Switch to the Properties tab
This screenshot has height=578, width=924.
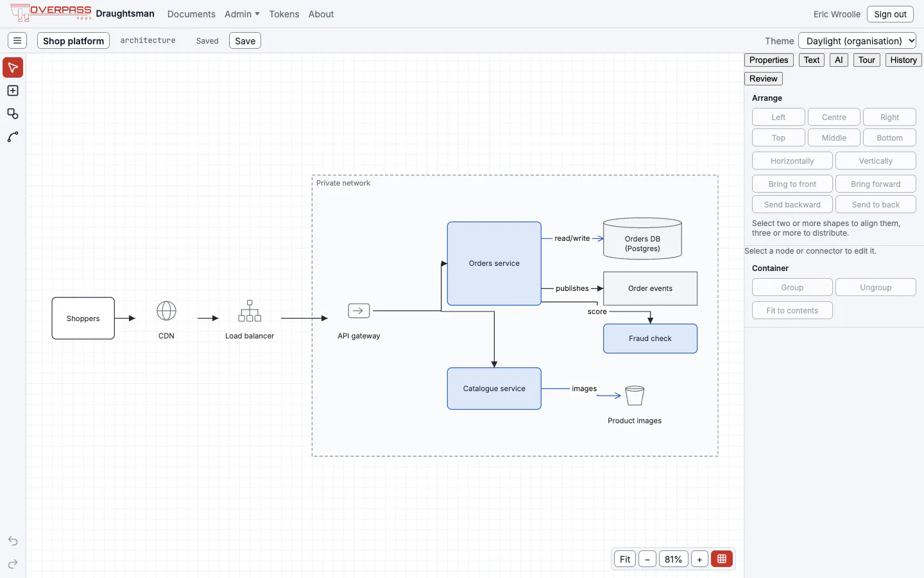click(x=769, y=60)
